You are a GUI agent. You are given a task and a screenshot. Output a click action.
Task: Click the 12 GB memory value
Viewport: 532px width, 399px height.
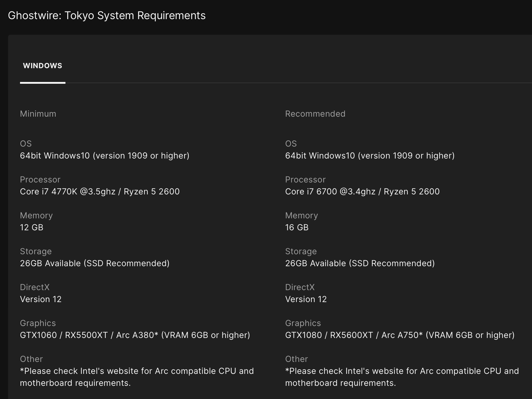click(x=32, y=227)
